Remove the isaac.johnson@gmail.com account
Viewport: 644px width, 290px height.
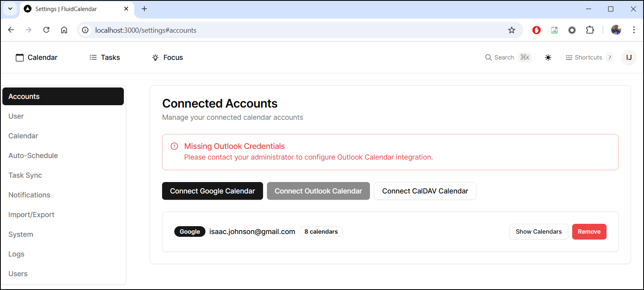589,232
